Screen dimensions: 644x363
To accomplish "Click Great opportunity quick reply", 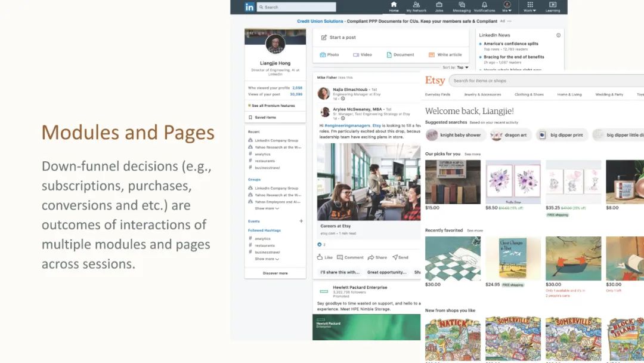I will pos(386,272).
